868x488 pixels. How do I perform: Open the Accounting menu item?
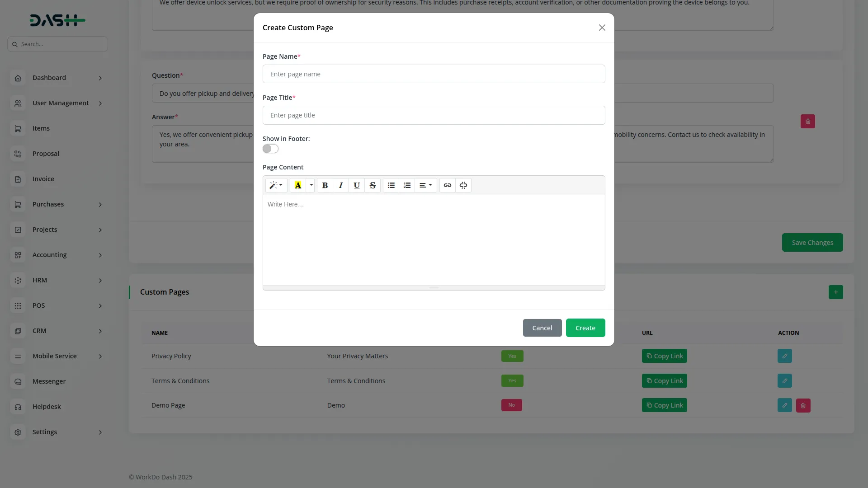(49, 254)
